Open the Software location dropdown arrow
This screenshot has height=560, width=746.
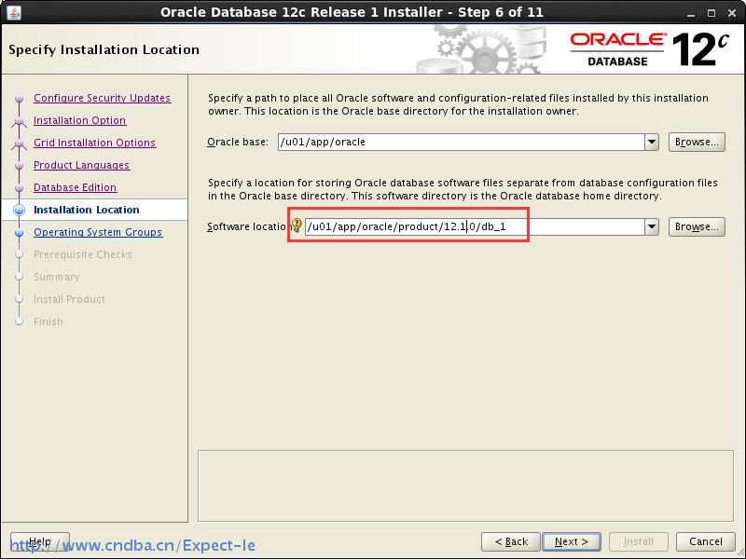(652, 226)
